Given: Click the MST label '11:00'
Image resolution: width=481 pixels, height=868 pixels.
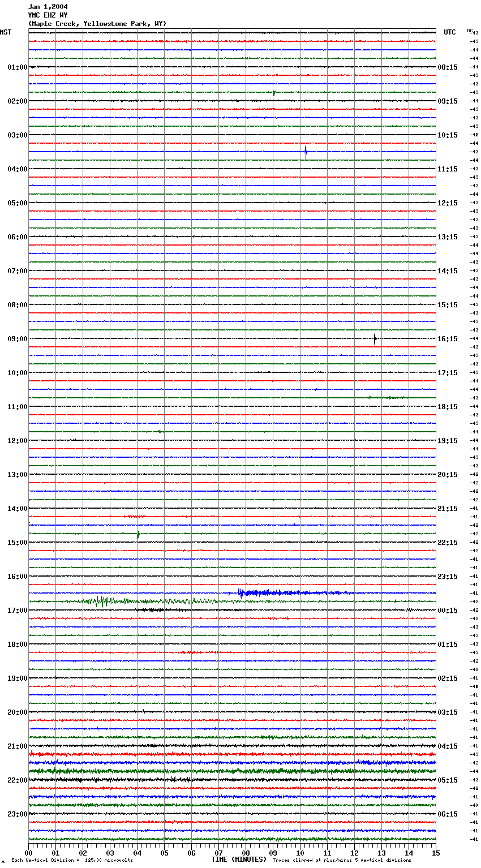Looking at the screenshot, I should pos(18,407).
